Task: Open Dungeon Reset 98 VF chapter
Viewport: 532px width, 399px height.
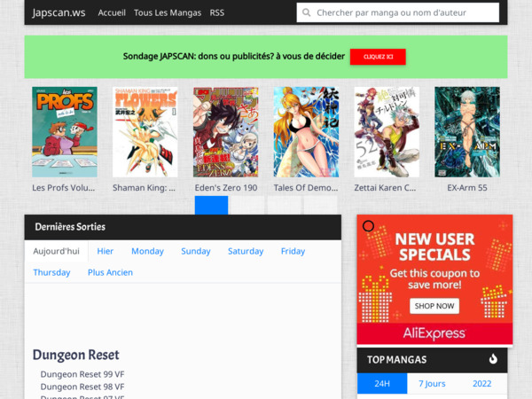Action: click(x=82, y=387)
